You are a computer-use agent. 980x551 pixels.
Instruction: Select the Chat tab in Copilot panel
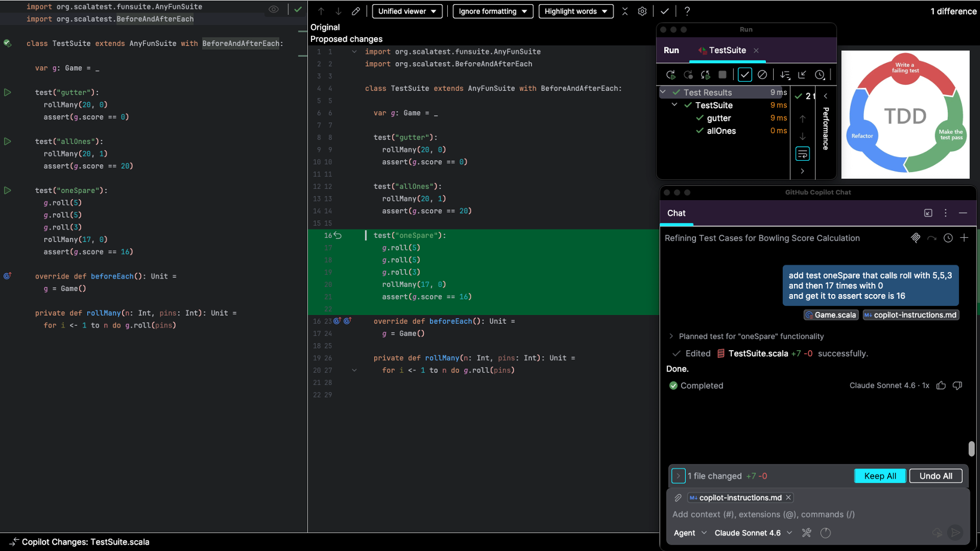[676, 213]
